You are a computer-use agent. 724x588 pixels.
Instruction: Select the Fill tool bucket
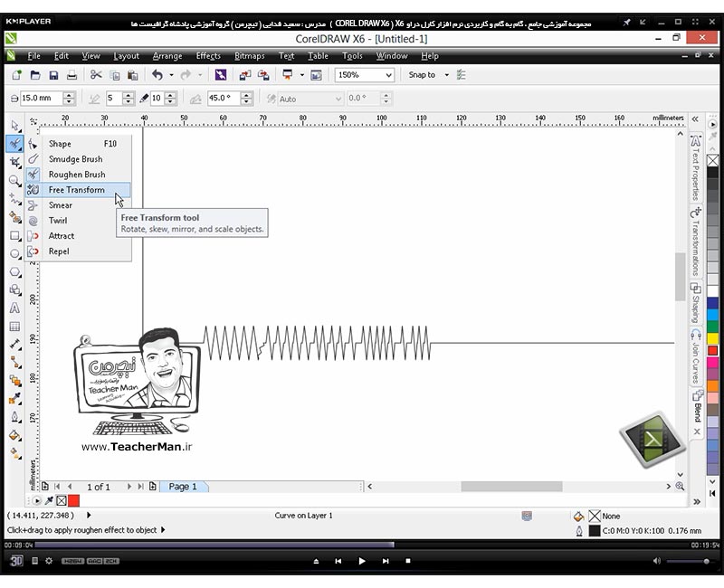pos(14,435)
